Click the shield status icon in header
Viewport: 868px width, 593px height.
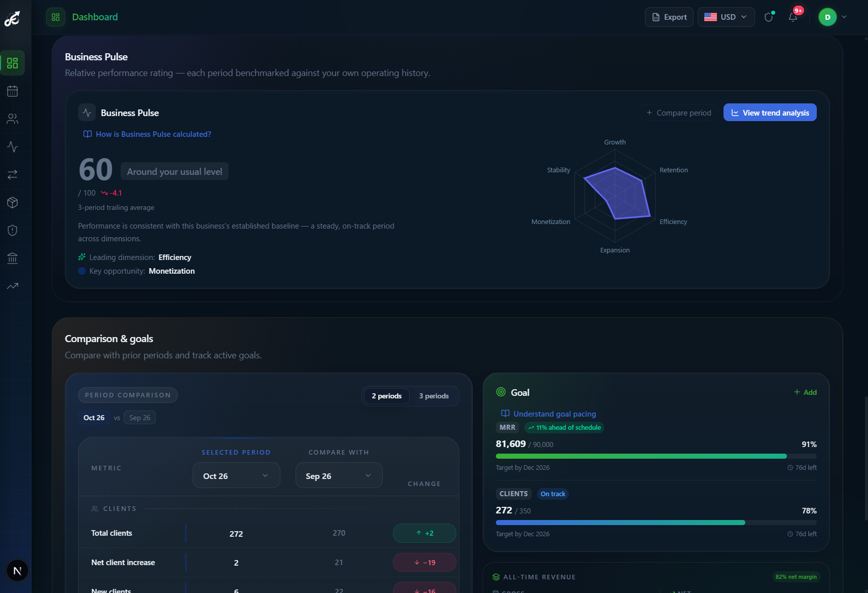pyautogui.click(x=769, y=17)
